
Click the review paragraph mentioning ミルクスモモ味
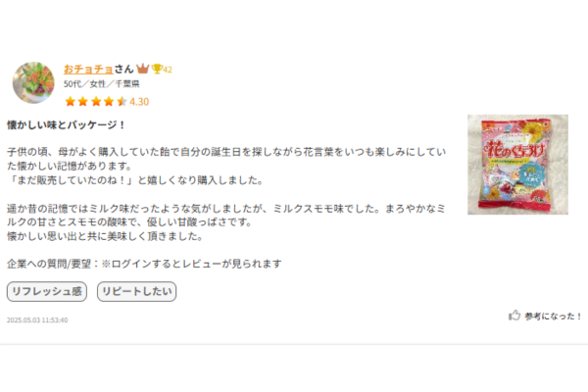pyautogui.click(x=226, y=222)
